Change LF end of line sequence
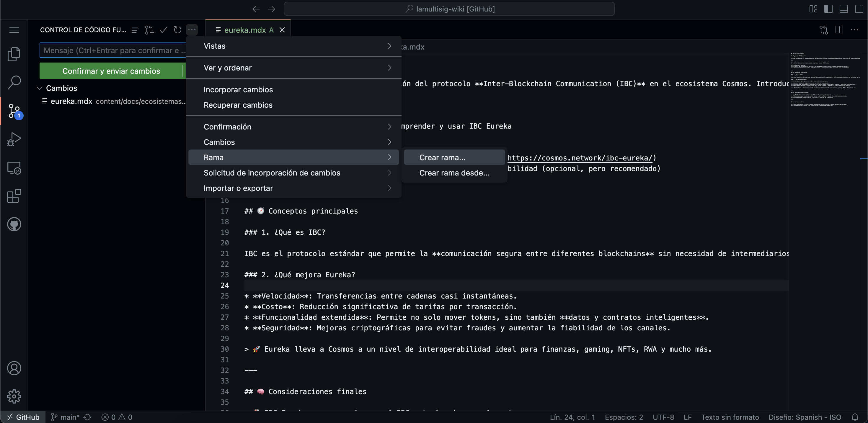 click(x=688, y=417)
